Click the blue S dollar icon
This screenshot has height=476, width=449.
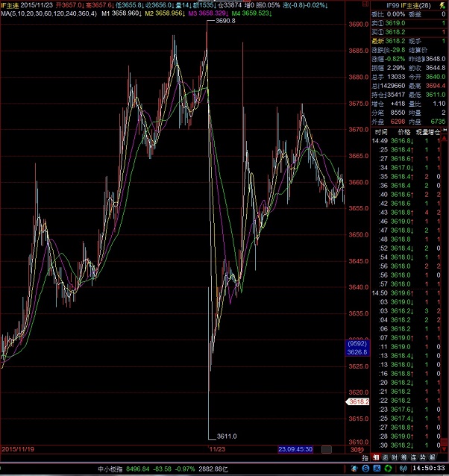point(365,469)
